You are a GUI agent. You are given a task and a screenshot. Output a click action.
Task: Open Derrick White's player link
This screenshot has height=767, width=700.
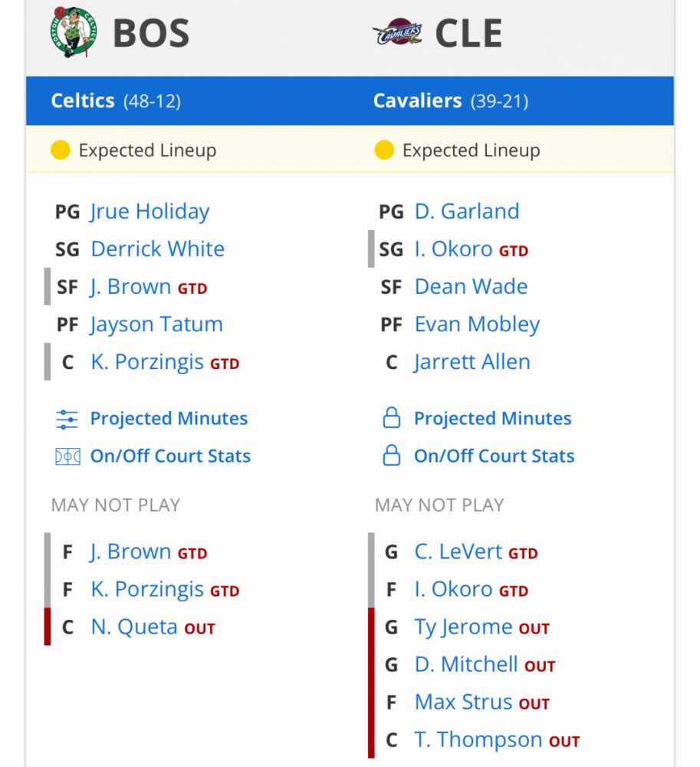click(157, 249)
